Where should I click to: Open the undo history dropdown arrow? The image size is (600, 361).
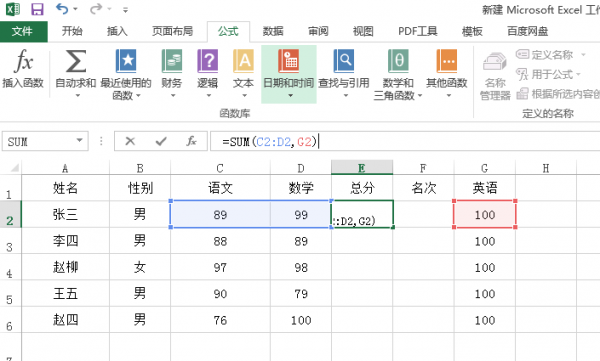click(x=75, y=9)
